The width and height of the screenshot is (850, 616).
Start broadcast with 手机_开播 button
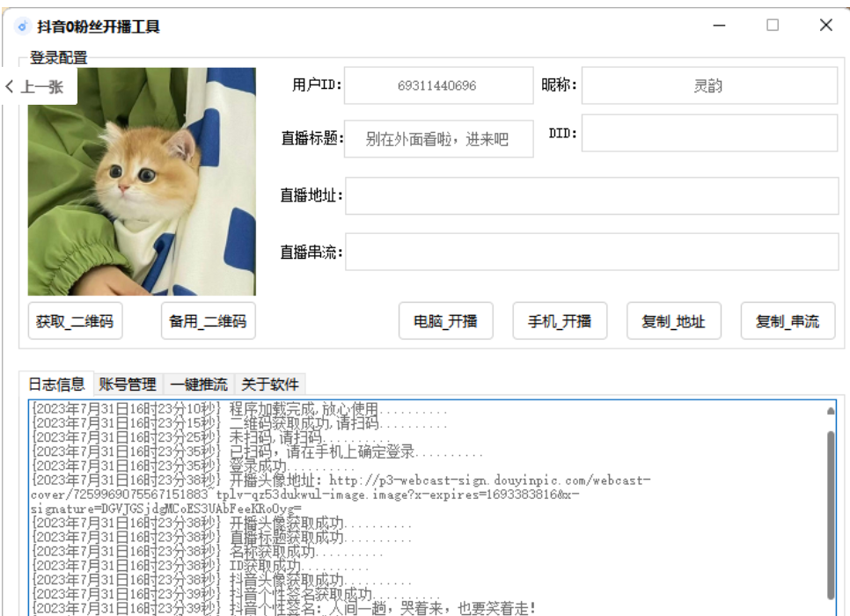[560, 321]
